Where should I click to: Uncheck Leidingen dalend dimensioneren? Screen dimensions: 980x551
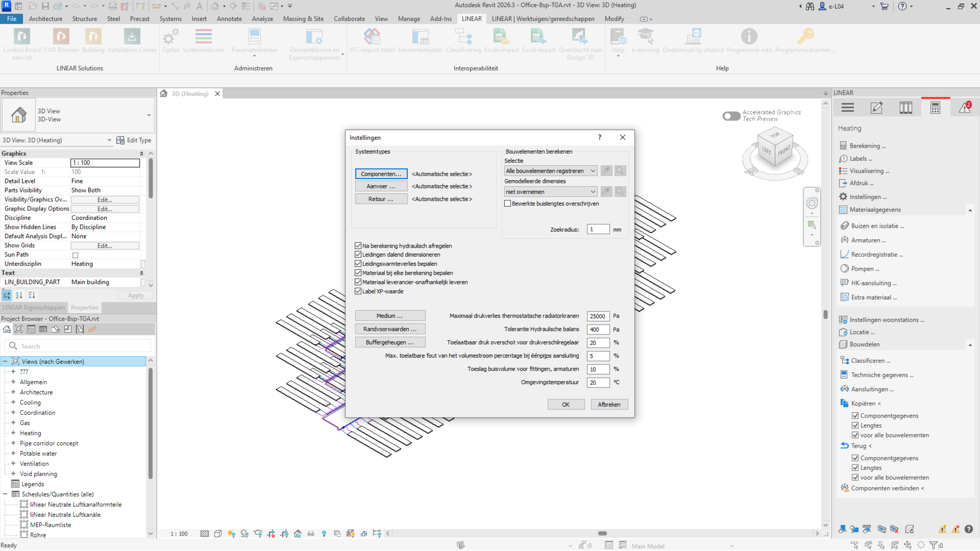[x=358, y=255]
